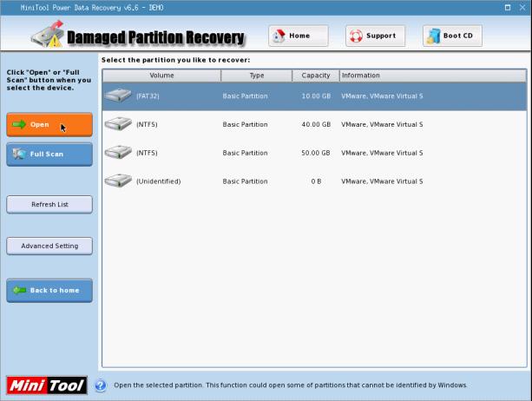This screenshot has height=401, width=532.
Task: Click the Unidentified partition drive icon
Action: [118, 181]
